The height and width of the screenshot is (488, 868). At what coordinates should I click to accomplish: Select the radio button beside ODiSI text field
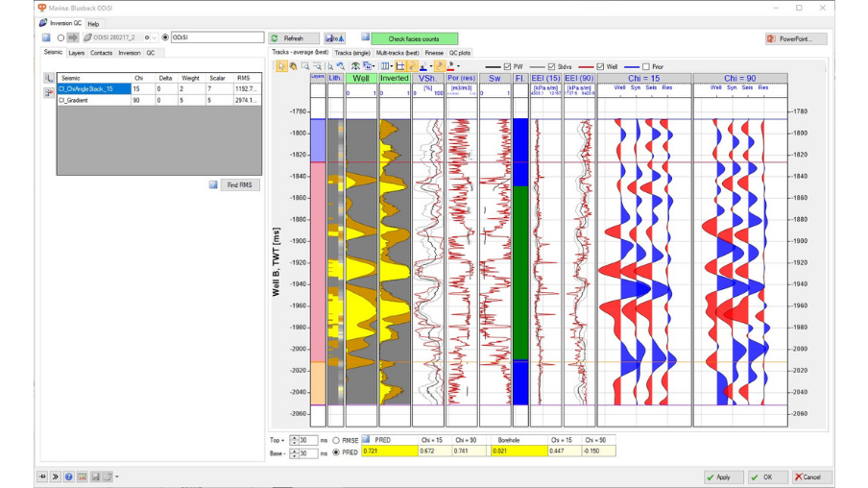[165, 37]
